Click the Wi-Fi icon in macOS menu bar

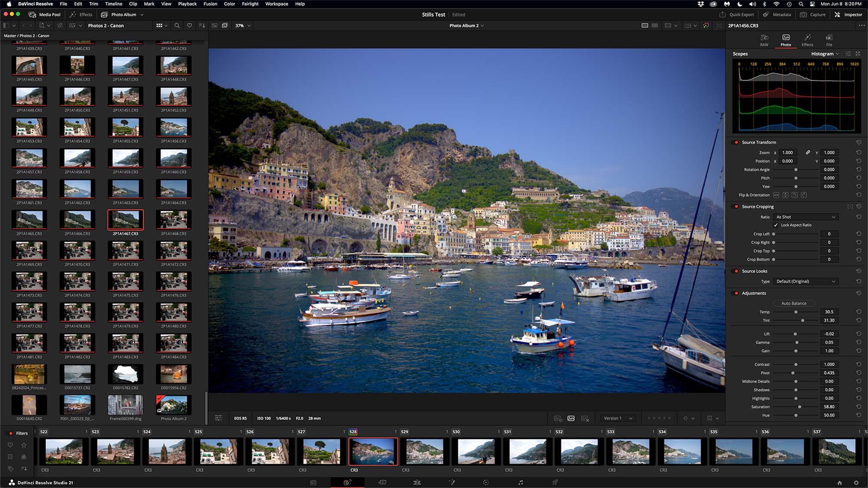point(776,4)
